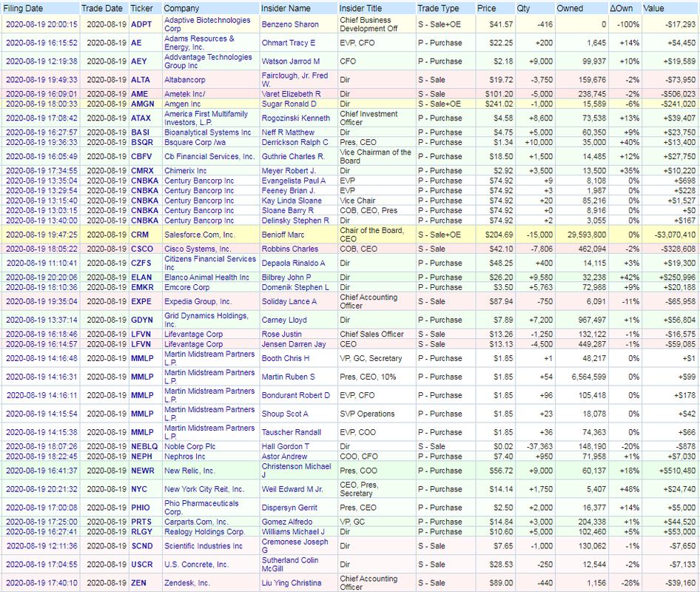700x592 pixels.
Task: Open Rose Justin insider link
Action: pos(281,334)
